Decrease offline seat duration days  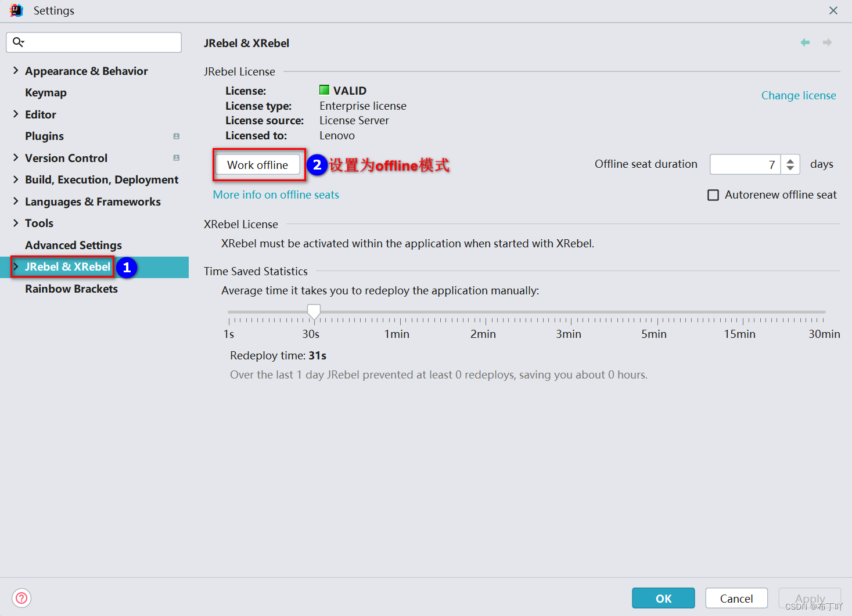coord(790,169)
